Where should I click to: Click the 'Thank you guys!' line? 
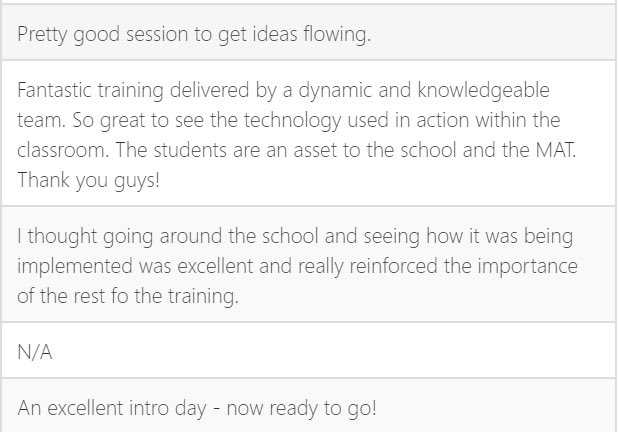click(89, 180)
